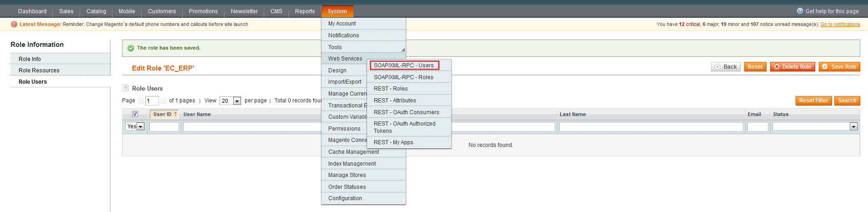Image resolution: width=868 pixels, height=212 pixels.
Task: Click the green success checkmark icon
Action: point(131,48)
